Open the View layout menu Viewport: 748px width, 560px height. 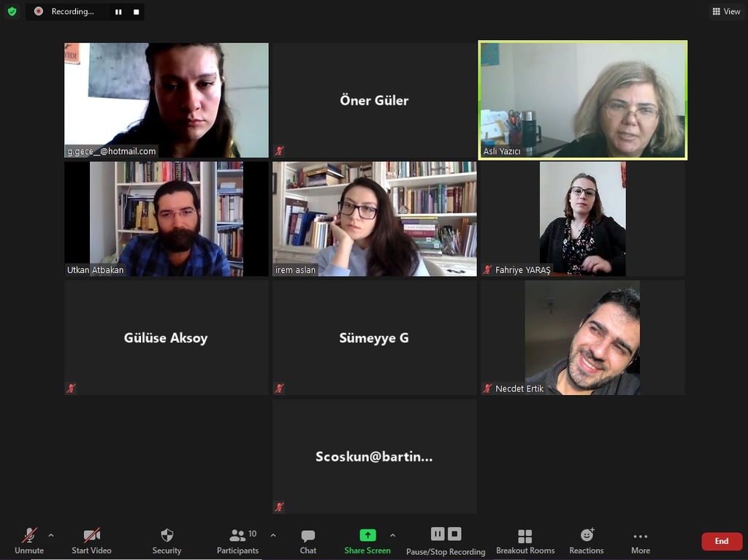[x=726, y=12]
